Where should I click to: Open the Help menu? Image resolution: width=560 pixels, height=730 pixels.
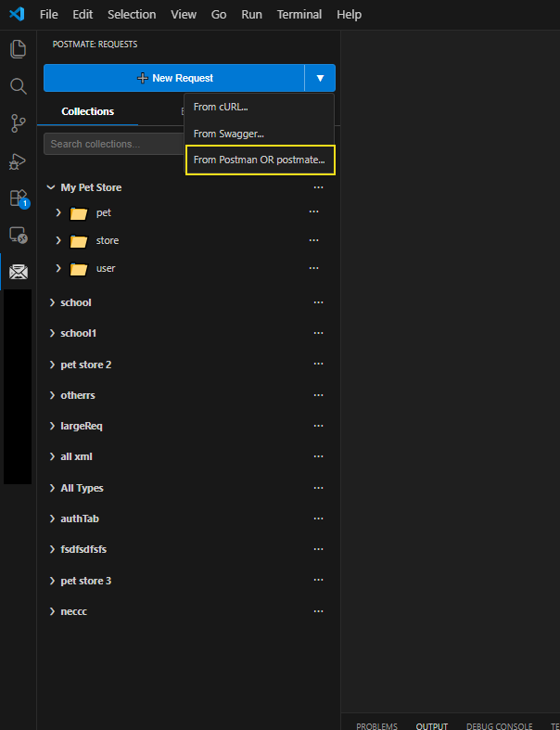pos(349,15)
